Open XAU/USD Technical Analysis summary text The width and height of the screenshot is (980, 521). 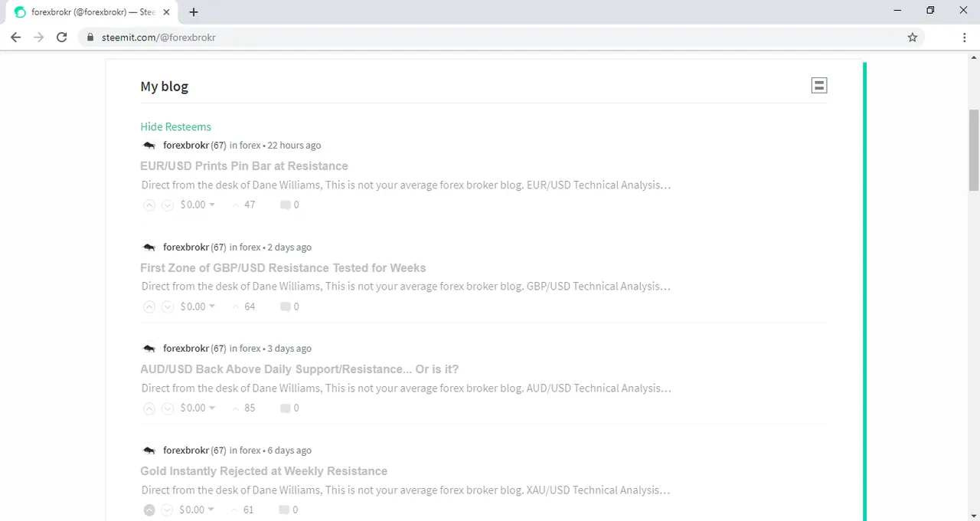(x=407, y=490)
